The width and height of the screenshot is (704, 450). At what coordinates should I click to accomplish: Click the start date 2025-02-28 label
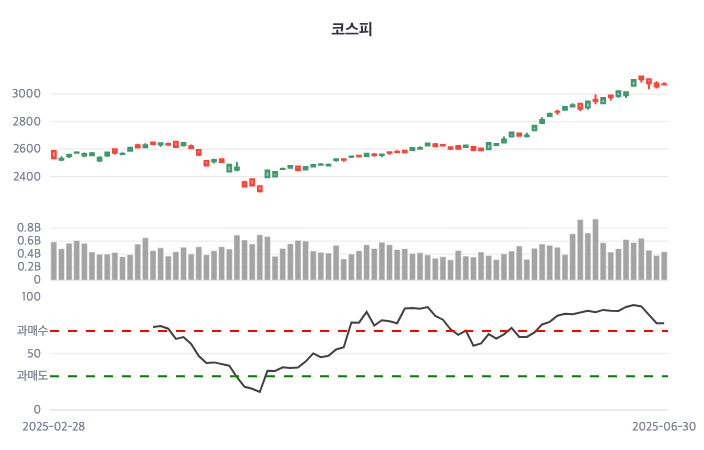[54, 426]
